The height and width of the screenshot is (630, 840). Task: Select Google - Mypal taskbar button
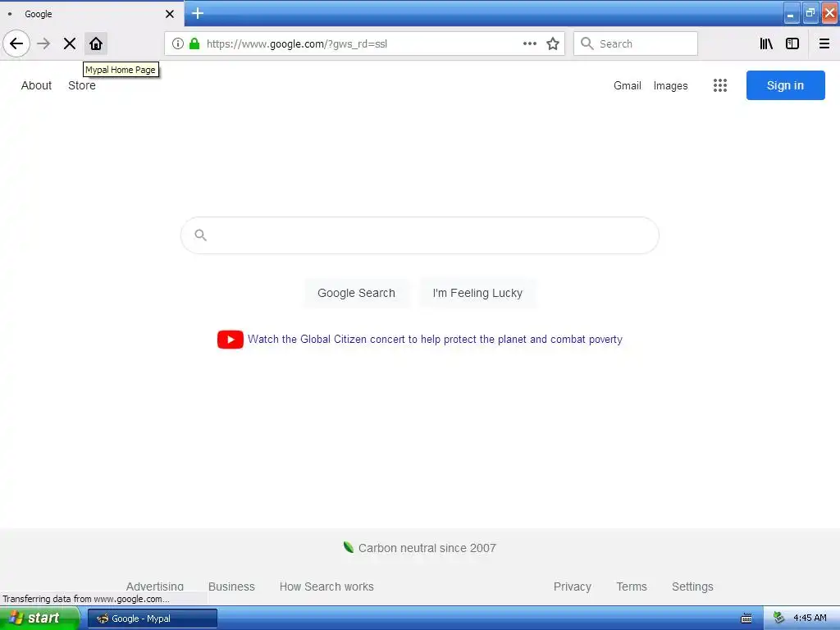pos(153,619)
